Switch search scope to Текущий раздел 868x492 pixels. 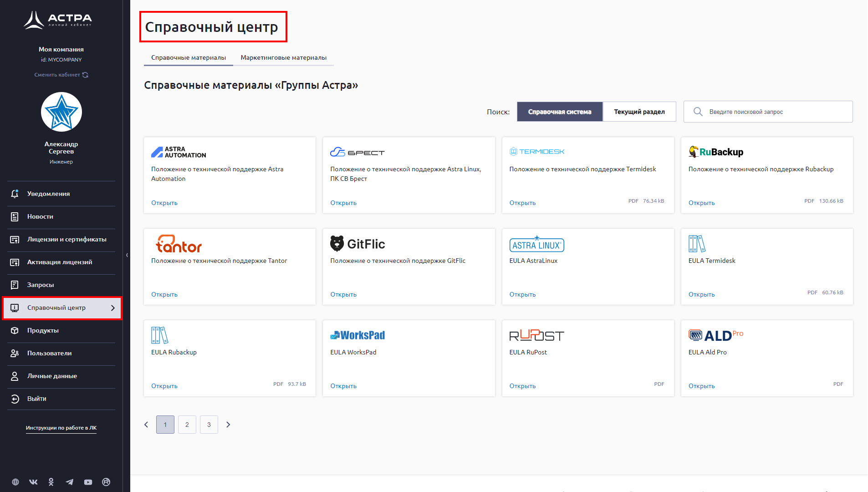click(x=639, y=112)
